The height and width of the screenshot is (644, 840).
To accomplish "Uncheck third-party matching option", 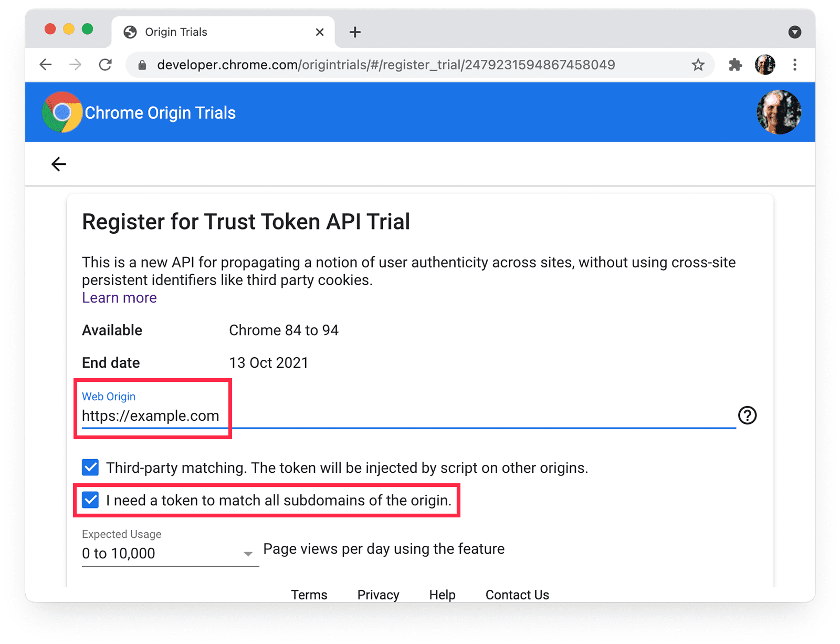I will click(90, 467).
